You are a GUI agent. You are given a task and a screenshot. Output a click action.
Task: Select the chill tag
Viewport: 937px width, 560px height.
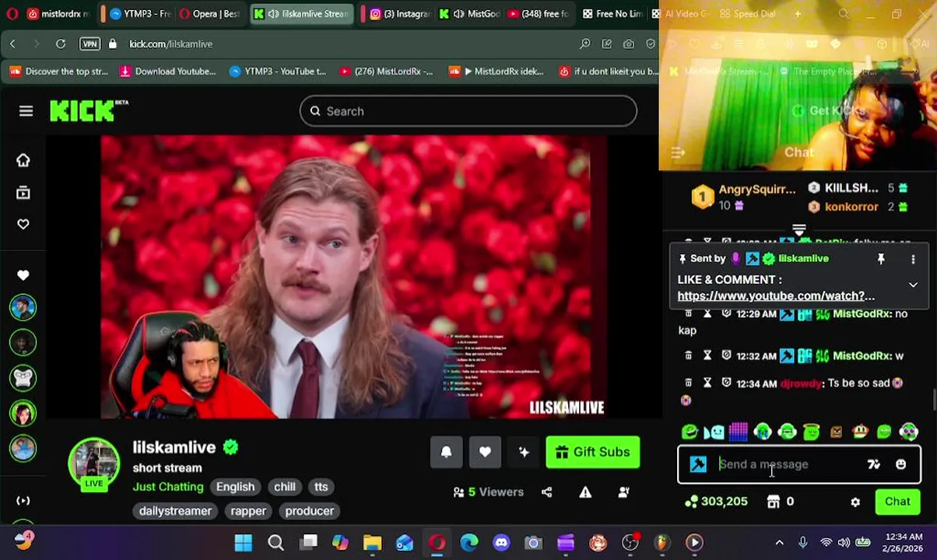[284, 487]
